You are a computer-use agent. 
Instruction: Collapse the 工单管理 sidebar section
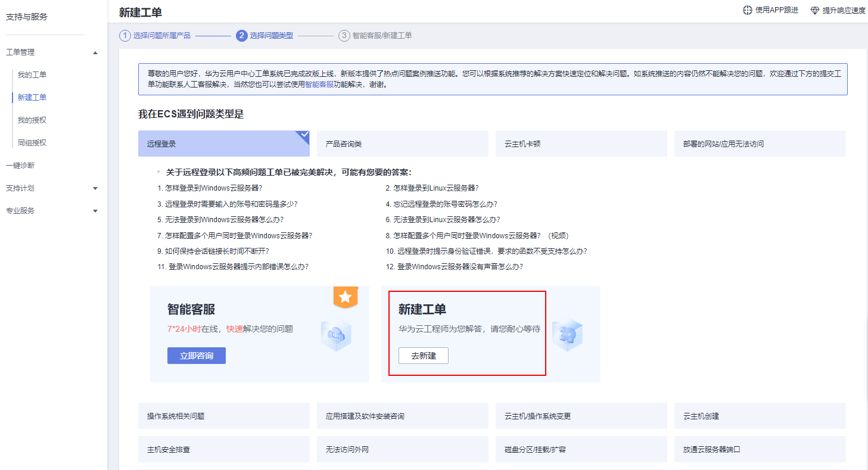95,52
